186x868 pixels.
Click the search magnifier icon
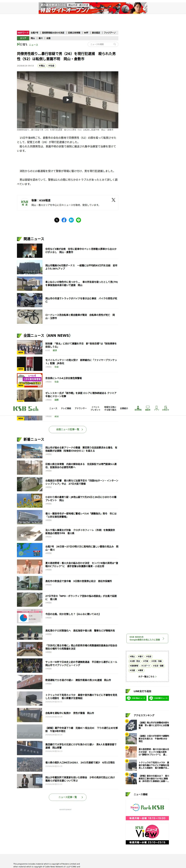click(x=115, y=44)
